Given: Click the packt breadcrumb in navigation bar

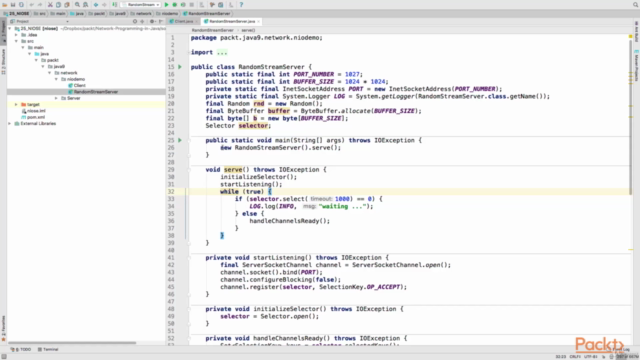Looking at the screenshot, I should pyautogui.click(x=97, y=13).
